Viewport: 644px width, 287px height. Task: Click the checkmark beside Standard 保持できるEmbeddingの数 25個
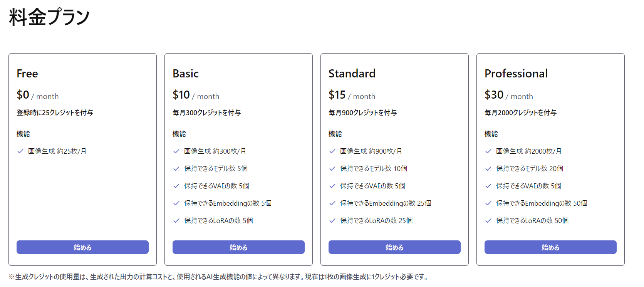click(332, 203)
